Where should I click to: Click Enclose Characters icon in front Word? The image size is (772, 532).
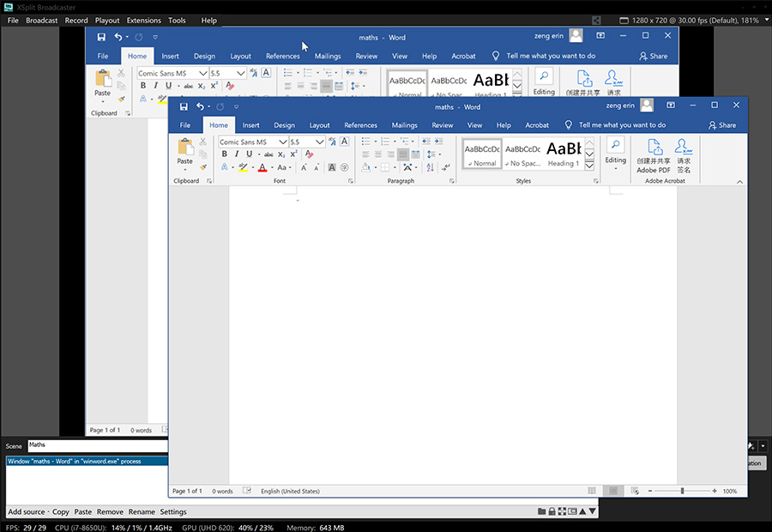tap(345, 167)
